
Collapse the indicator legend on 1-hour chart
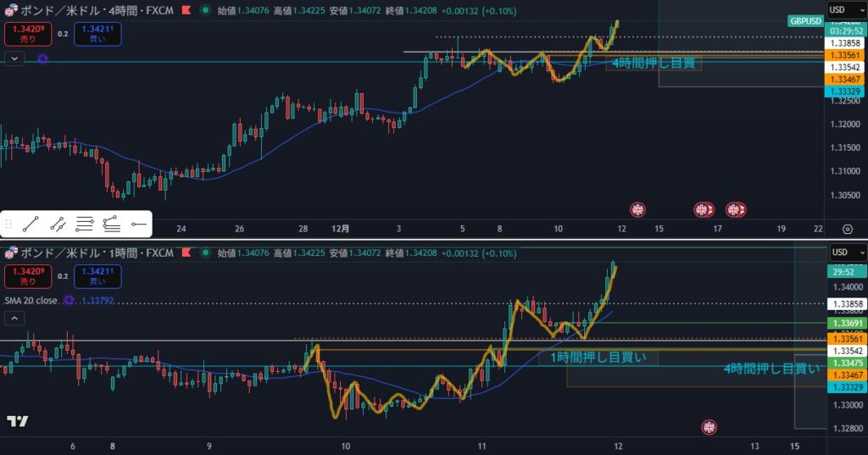[x=14, y=319]
